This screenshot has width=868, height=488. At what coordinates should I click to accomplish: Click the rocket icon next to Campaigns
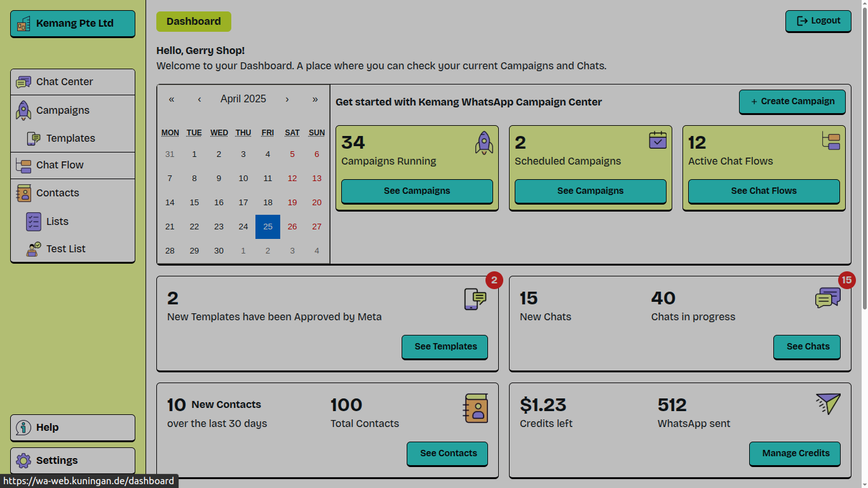click(24, 110)
